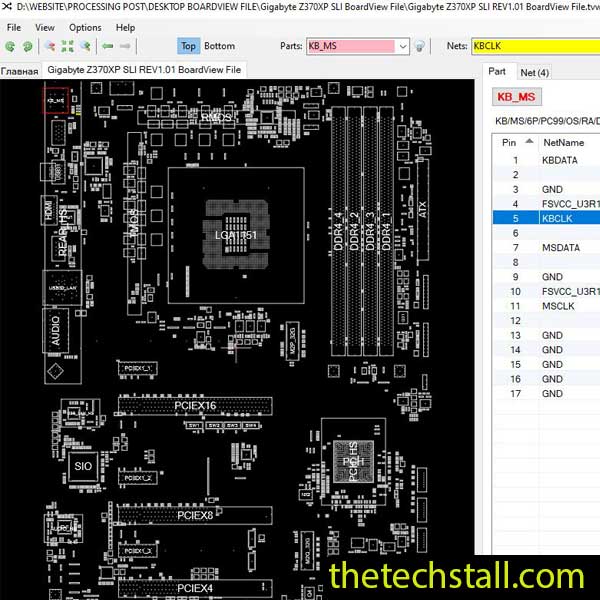Click the yellow Nets field showing KBCLK

click(535, 46)
